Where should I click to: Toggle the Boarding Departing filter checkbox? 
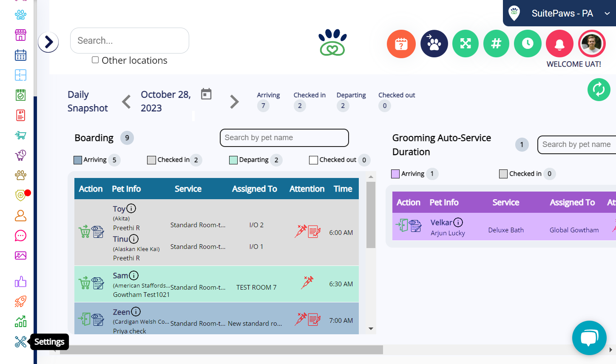click(x=233, y=160)
